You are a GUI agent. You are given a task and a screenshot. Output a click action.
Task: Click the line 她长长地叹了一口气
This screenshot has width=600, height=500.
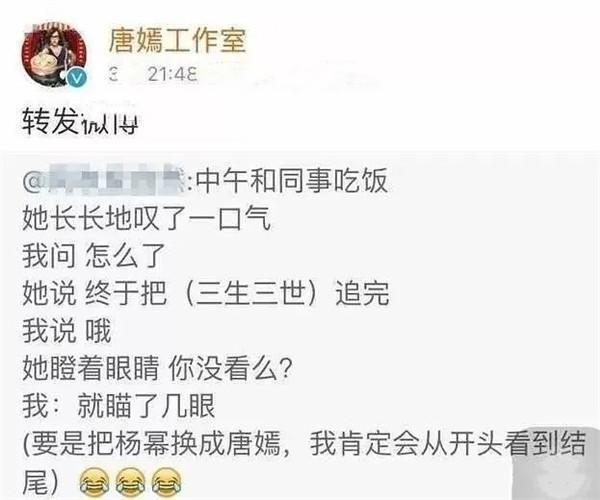click(x=147, y=218)
